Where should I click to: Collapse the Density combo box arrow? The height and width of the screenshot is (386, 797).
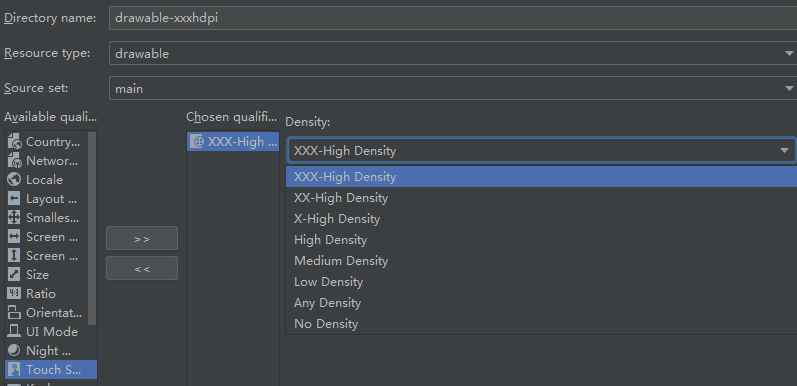click(x=784, y=151)
